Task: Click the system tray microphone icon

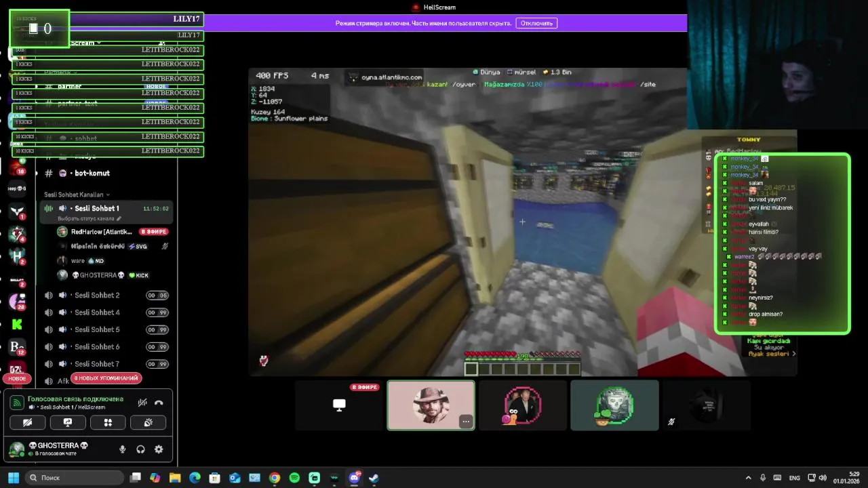Action: click(x=763, y=478)
